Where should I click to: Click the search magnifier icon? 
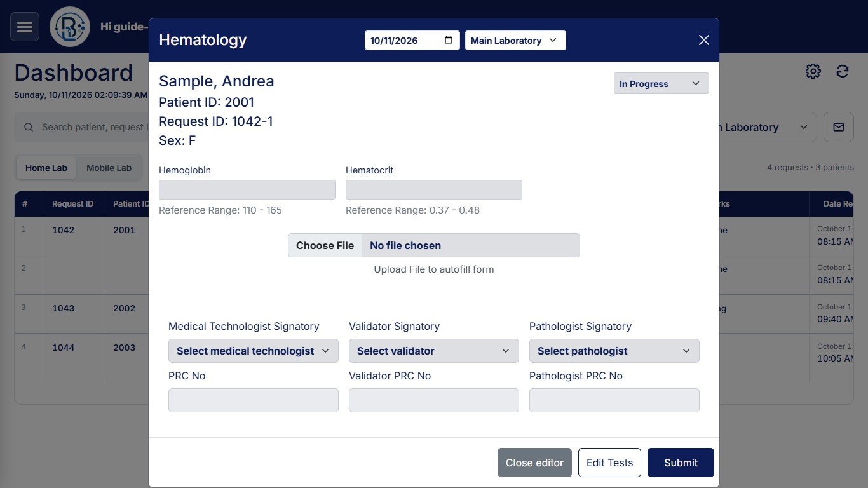point(29,127)
